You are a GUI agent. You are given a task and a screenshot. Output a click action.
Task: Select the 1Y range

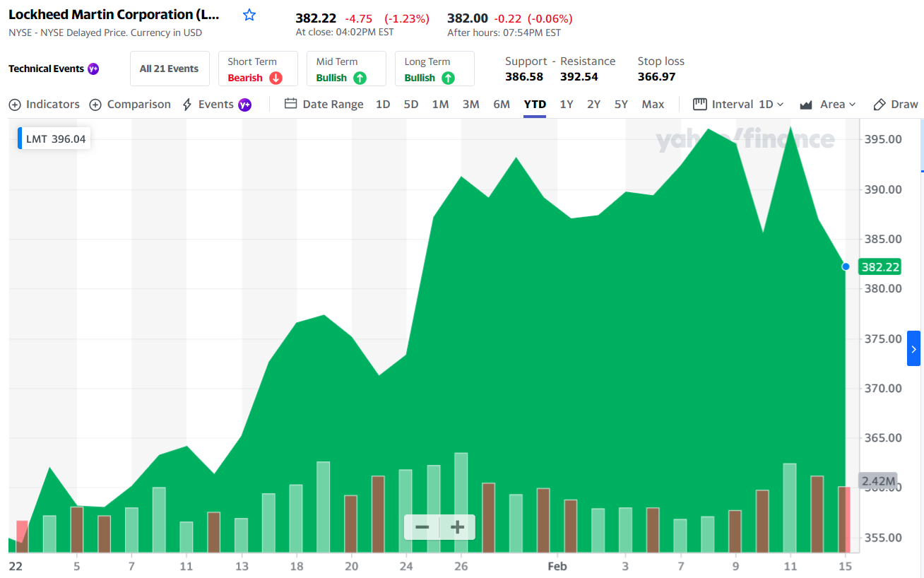(567, 105)
